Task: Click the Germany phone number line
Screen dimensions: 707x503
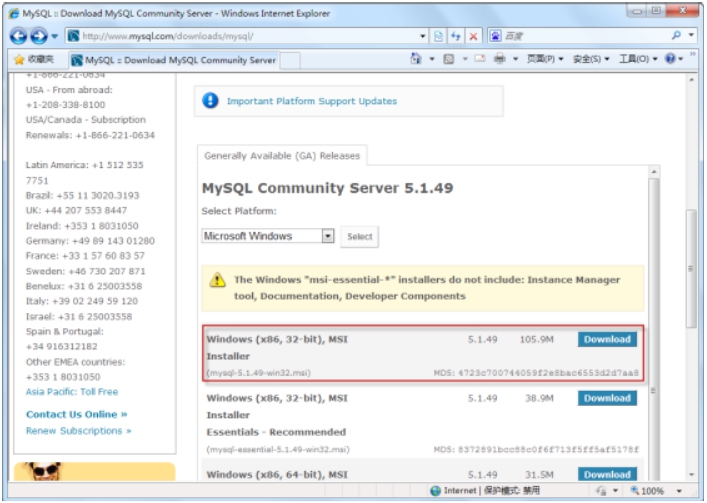Action: (90, 241)
